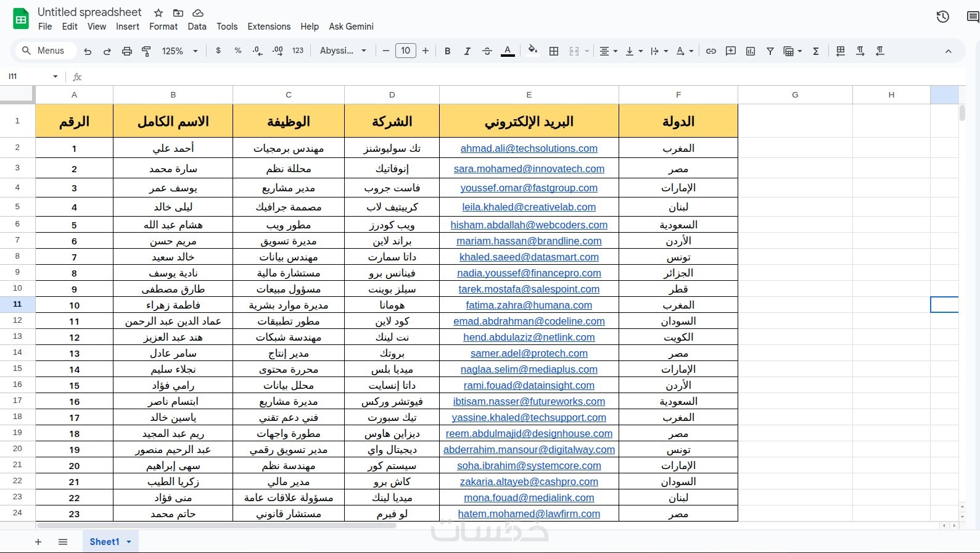Screen dimensions: 980x553
Task: Toggle Italic formatting
Action: coord(467,51)
